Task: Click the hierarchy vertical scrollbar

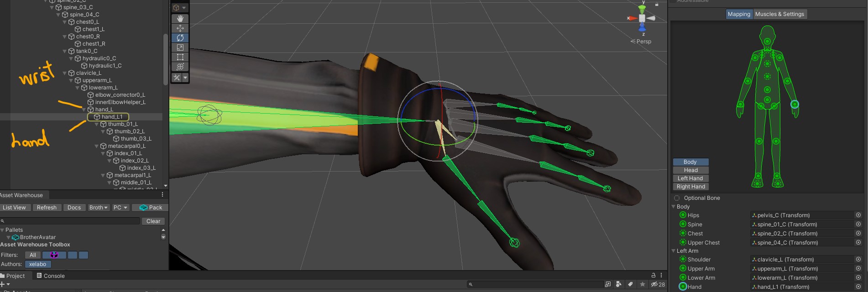Action: coord(166,59)
